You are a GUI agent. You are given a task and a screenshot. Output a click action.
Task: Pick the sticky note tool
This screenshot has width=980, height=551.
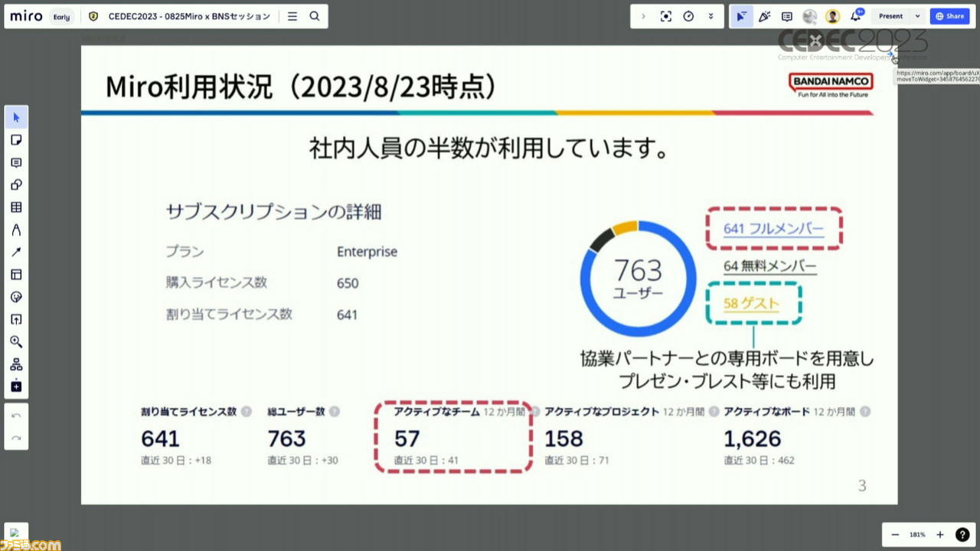[x=16, y=140]
